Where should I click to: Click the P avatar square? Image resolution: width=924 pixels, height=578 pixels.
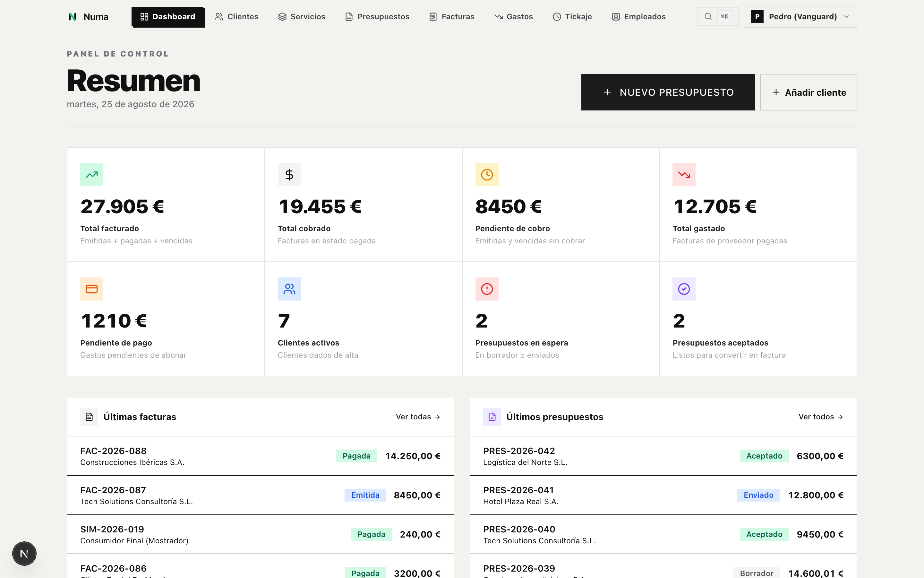pyautogui.click(x=757, y=17)
